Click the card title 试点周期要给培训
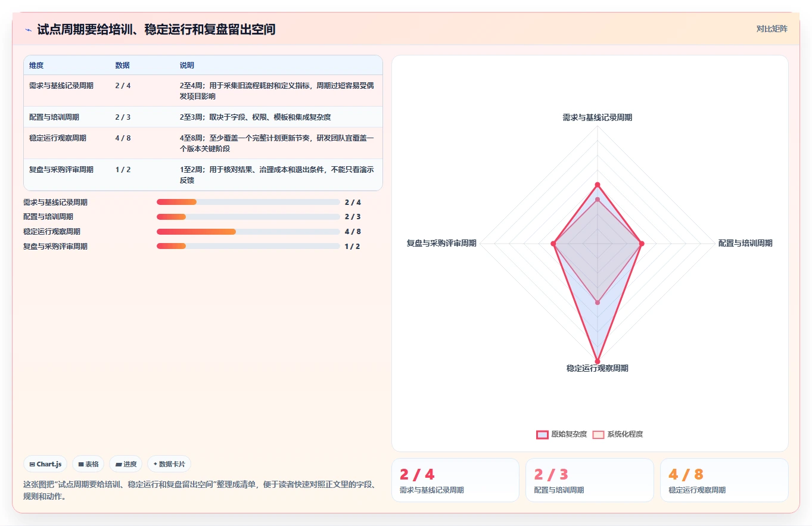Viewport: 812px width, 526px height. coord(156,29)
